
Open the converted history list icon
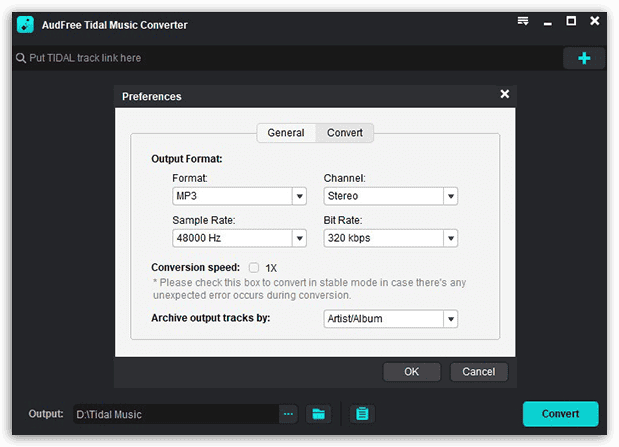tap(362, 414)
